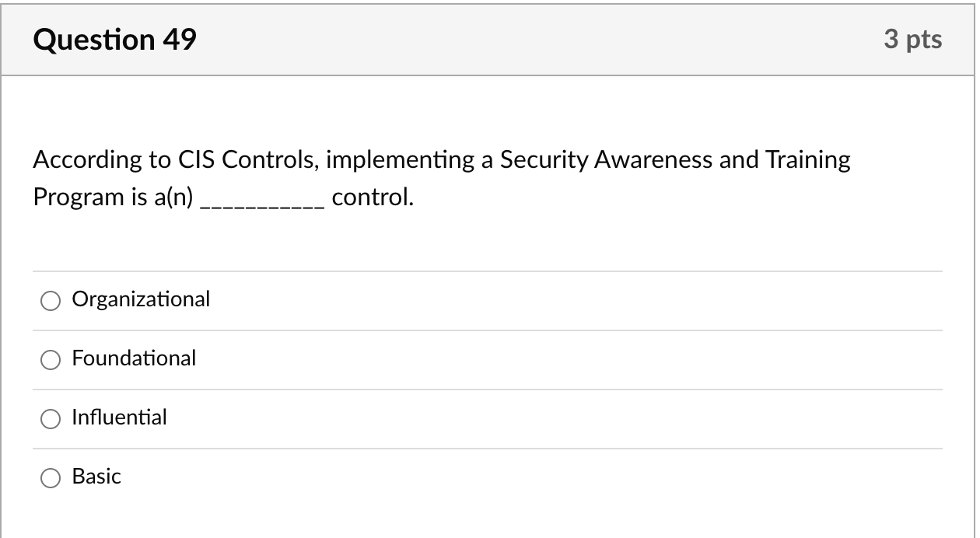Click the "Organizational" answer label text
This screenshot has height=538, width=980.
point(141,299)
